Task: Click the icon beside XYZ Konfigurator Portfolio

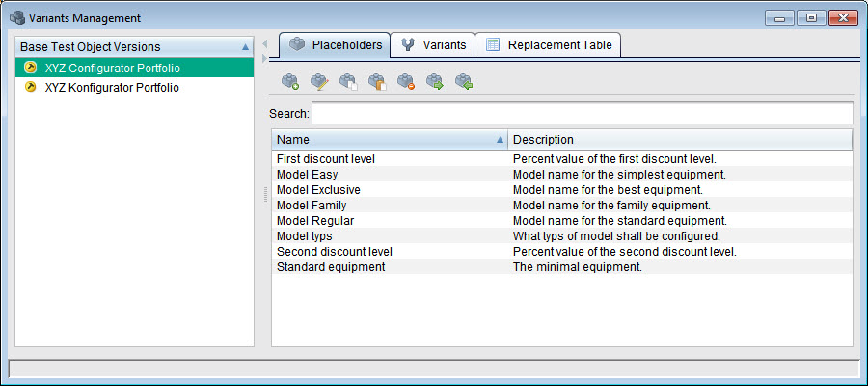Action: point(31,87)
